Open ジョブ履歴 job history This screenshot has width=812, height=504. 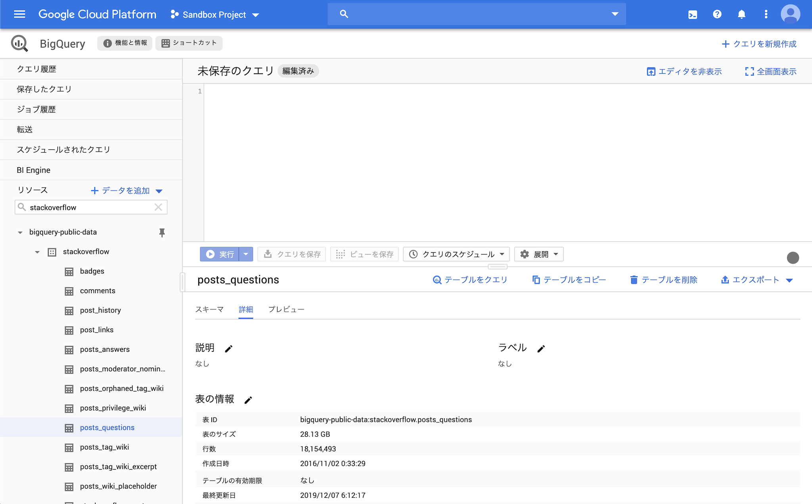(91, 109)
